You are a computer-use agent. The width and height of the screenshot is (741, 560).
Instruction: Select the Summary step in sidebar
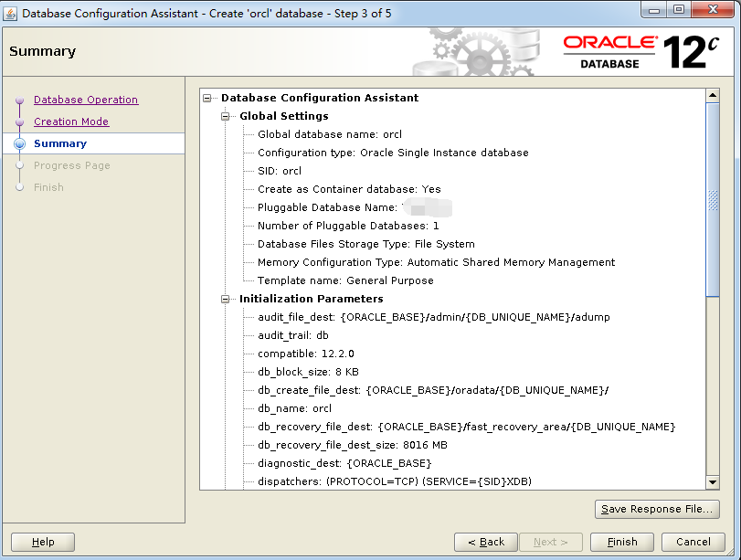(x=60, y=143)
